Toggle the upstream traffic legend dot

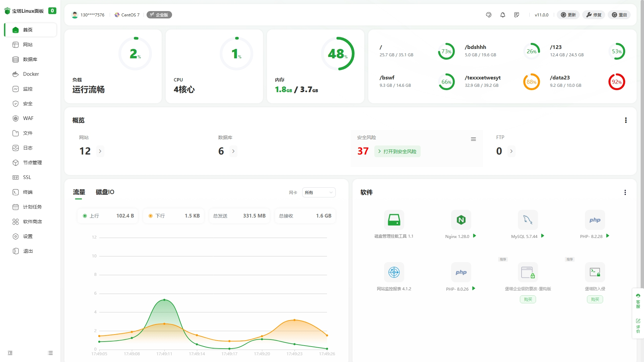[x=85, y=216]
